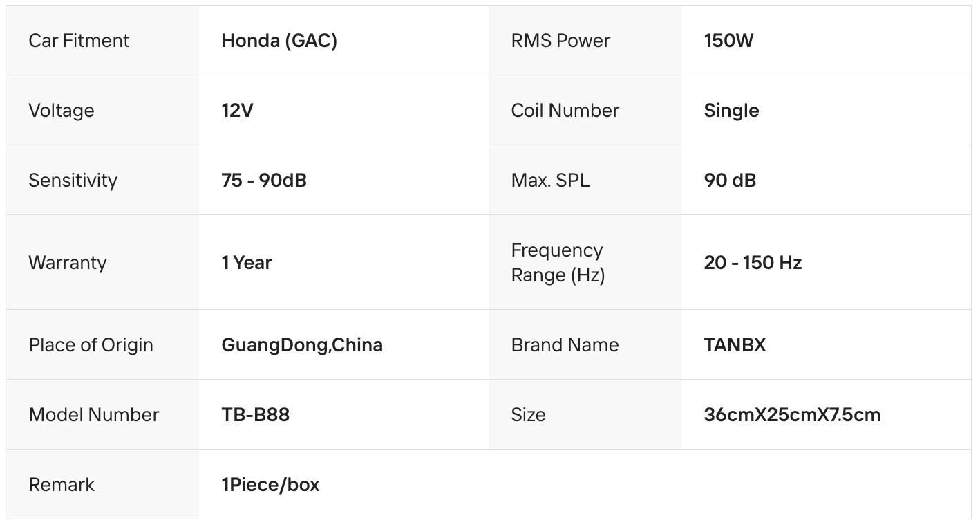Click the Voltage label cell
Image resolution: width=980 pixels, height=527 pixels.
62,111
